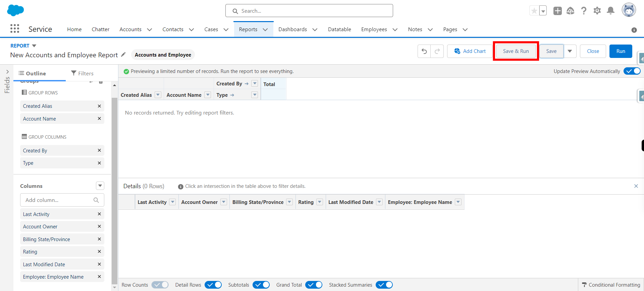Open the Help question mark icon
Screen dimensions: 644x291
[x=584, y=11]
